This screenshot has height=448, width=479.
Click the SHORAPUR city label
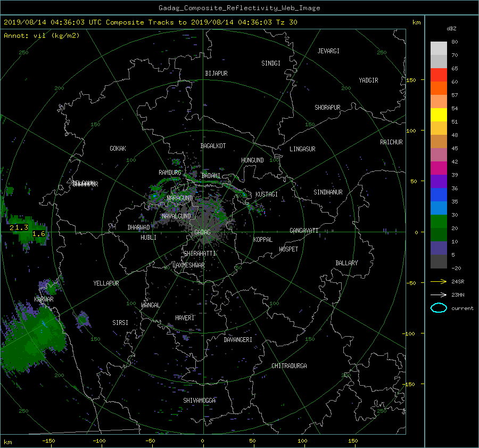pos(327,108)
